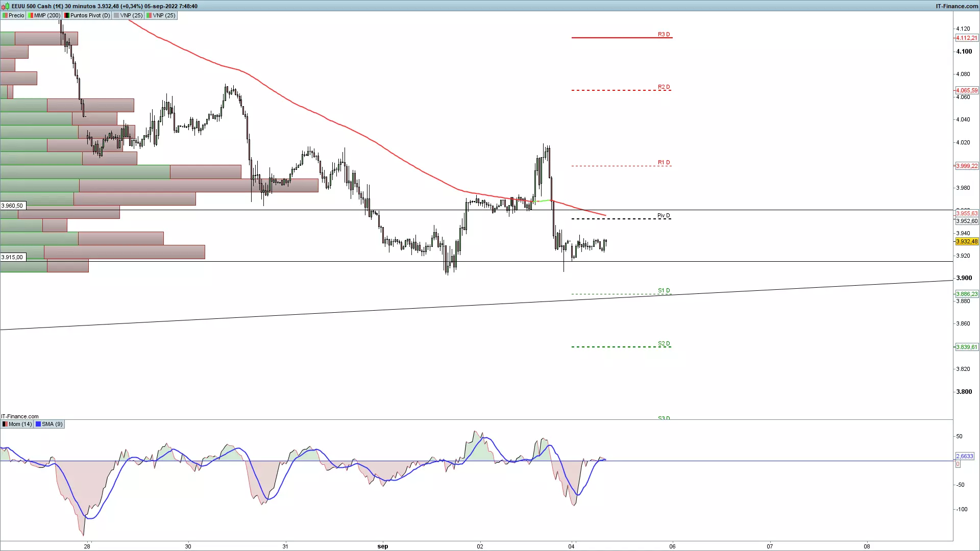Screen dimensions: 980x551
Task: Click the 3.952,60 price axis tag
Action: (967, 221)
